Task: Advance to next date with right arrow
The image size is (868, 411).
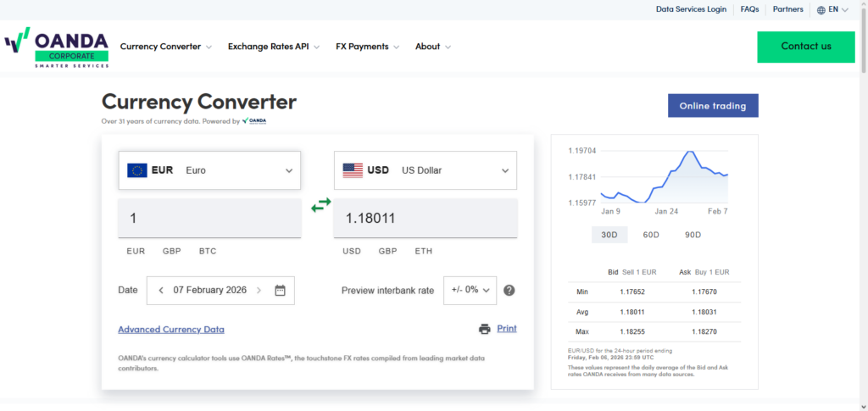Action: coord(259,290)
